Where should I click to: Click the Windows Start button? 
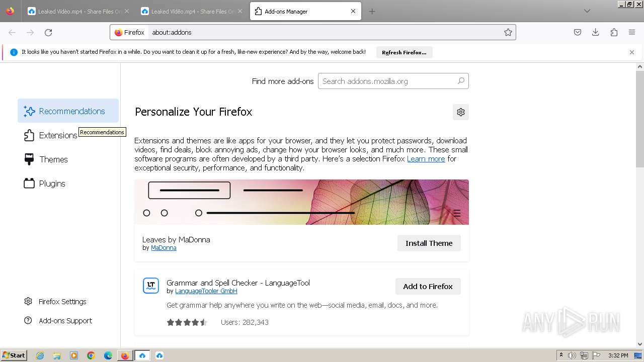click(x=14, y=355)
